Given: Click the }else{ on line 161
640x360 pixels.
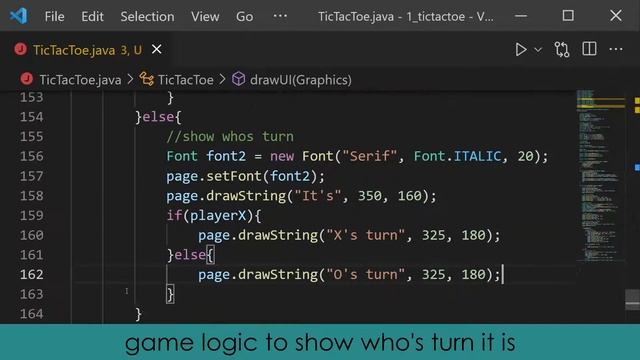Looking at the screenshot, I should [190, 255].
